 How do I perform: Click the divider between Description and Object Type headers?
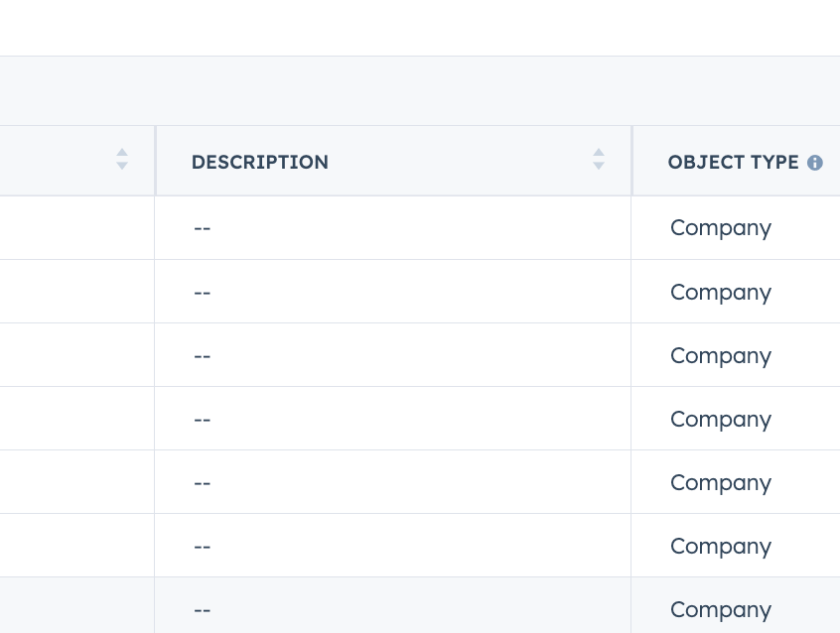pos(631,161)
